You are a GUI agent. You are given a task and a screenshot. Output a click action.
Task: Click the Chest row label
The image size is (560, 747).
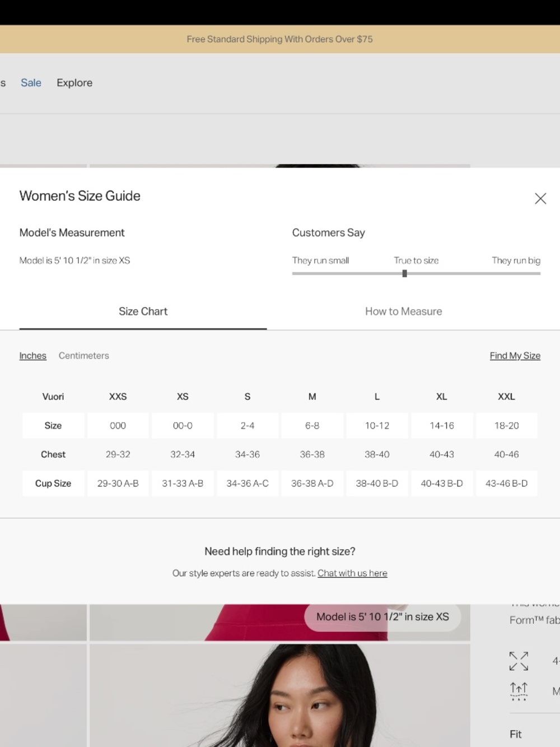53,454
